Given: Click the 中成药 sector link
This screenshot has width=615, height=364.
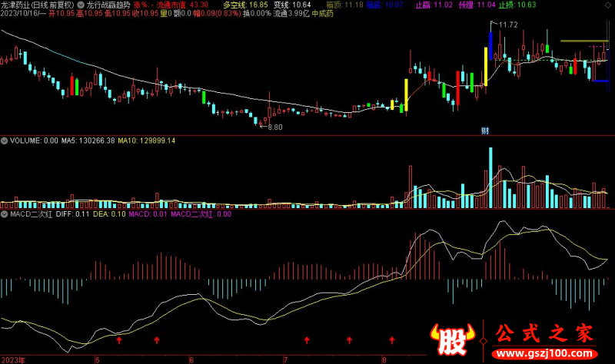Looking at the screenshot, I should [322, 14].
